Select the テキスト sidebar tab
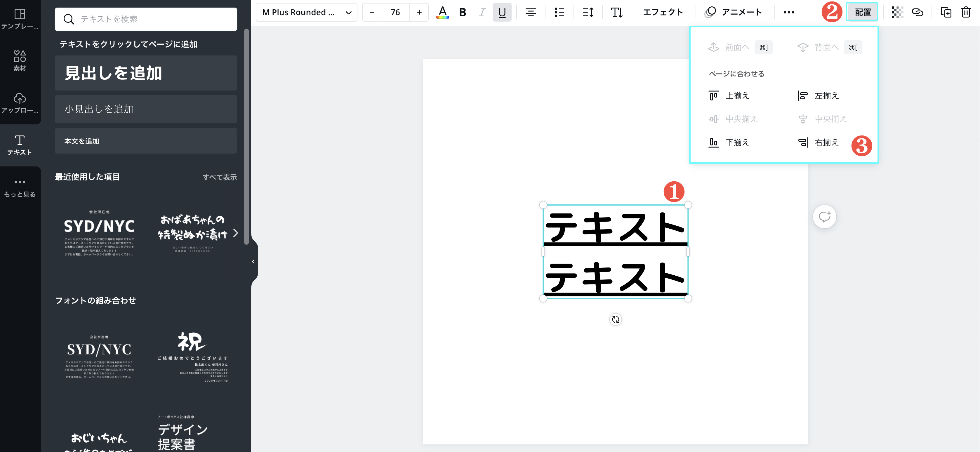 20,145
